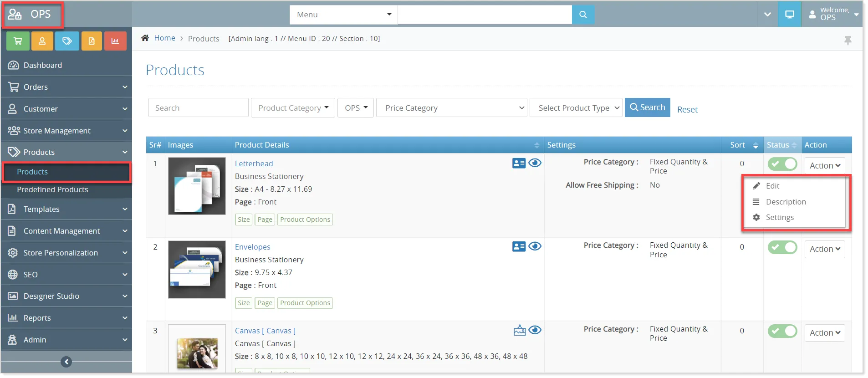Open the Price Category dropdown
The width and height of the screenshot is (868, 378).
pyautogui.click(x=452, y=108)
